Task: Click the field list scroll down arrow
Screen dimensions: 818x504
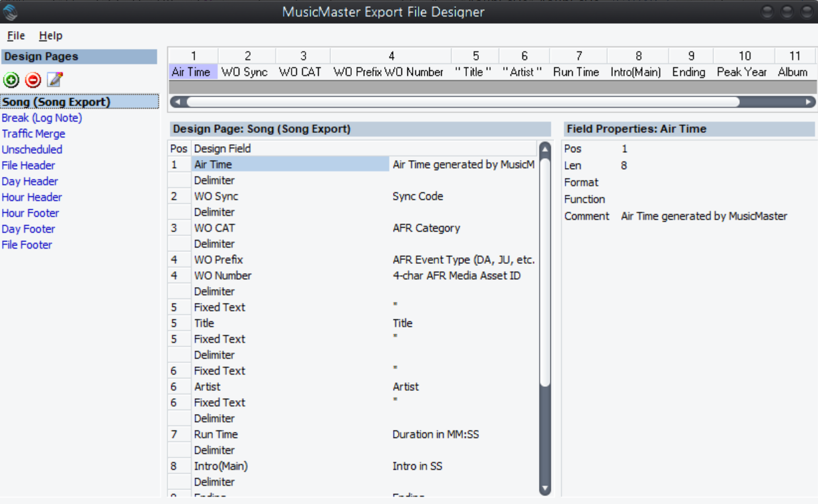Action: click(545, 489)
